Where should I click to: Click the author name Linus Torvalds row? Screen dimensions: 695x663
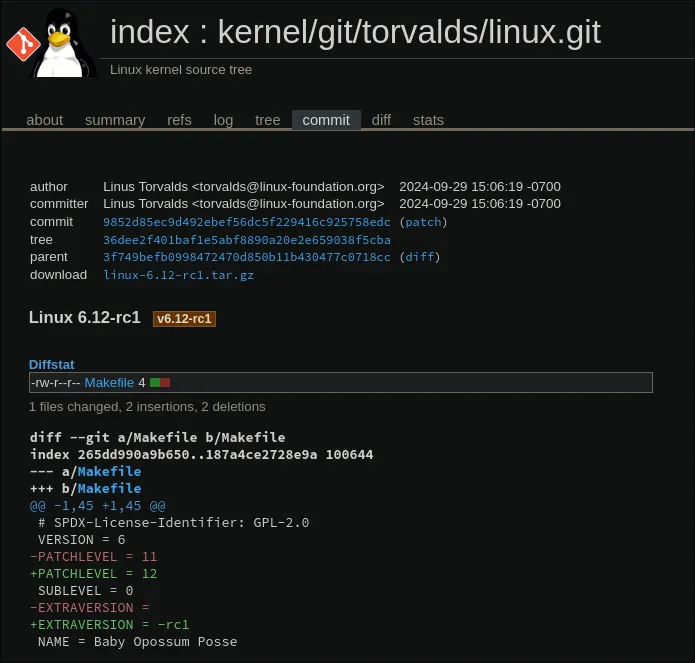click(243, 187)
